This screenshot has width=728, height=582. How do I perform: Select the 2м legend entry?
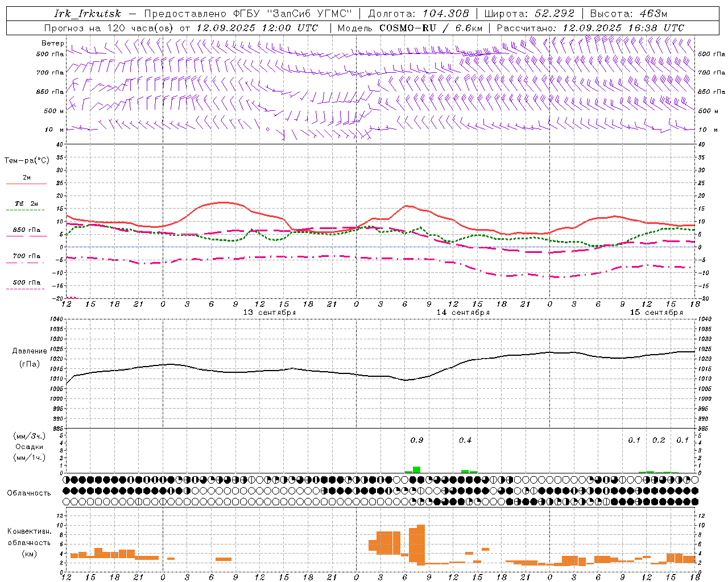(27, 178)
